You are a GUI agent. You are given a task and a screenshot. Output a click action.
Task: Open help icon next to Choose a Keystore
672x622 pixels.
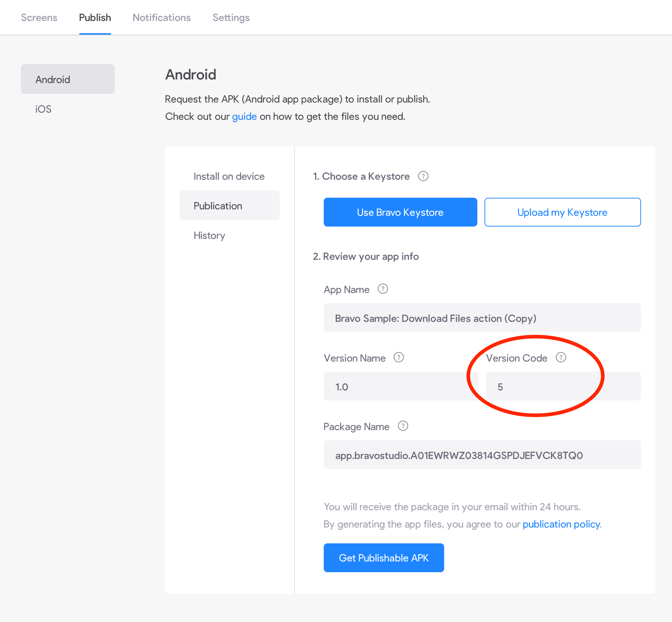click(x=423, y=176)
